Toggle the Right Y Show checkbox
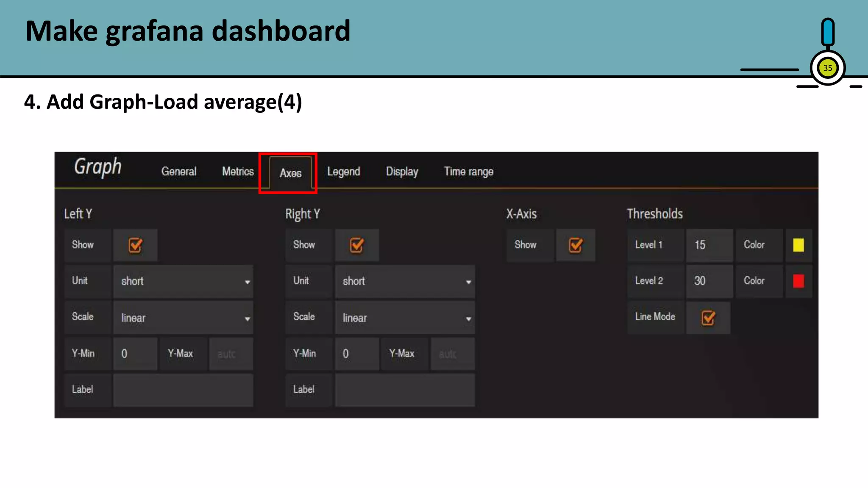868x488 pixels. (x=356, y=245)
